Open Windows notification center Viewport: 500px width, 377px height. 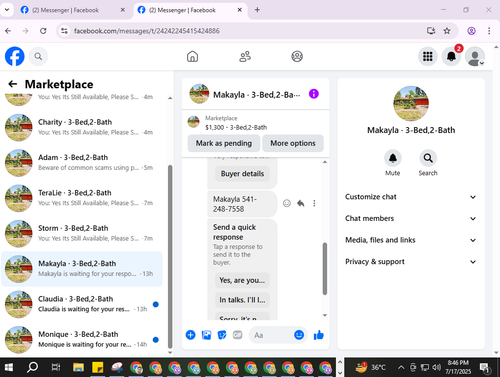click(x=484, y=367)
